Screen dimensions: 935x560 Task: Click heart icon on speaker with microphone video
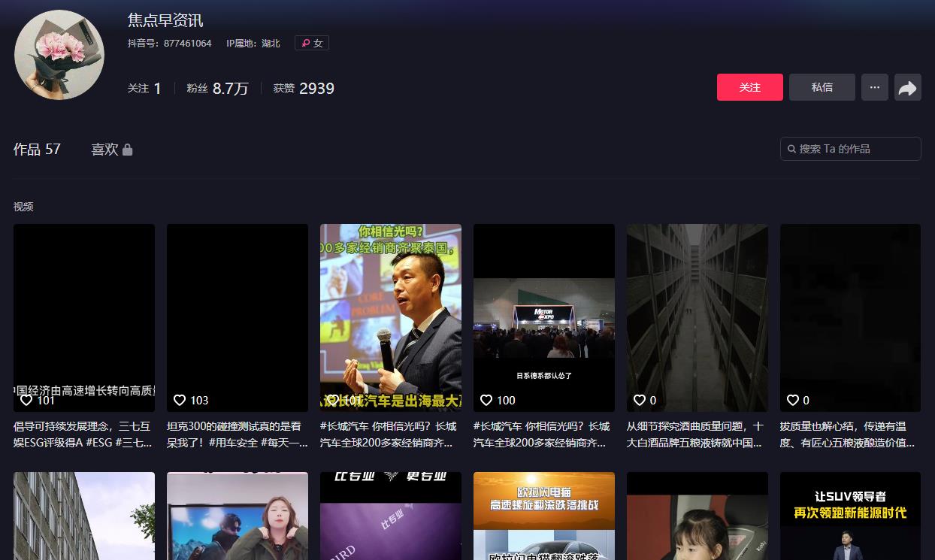click(x=333, y=400)
